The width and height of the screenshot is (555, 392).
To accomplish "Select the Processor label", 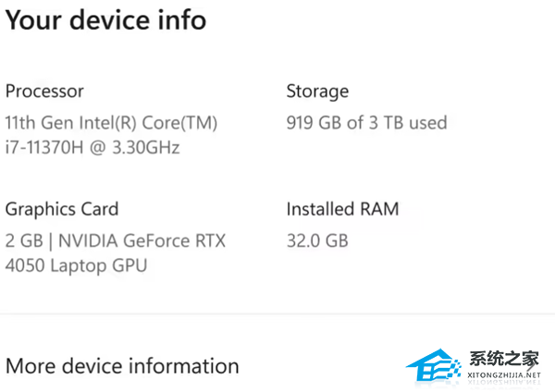I will (44, 91).
